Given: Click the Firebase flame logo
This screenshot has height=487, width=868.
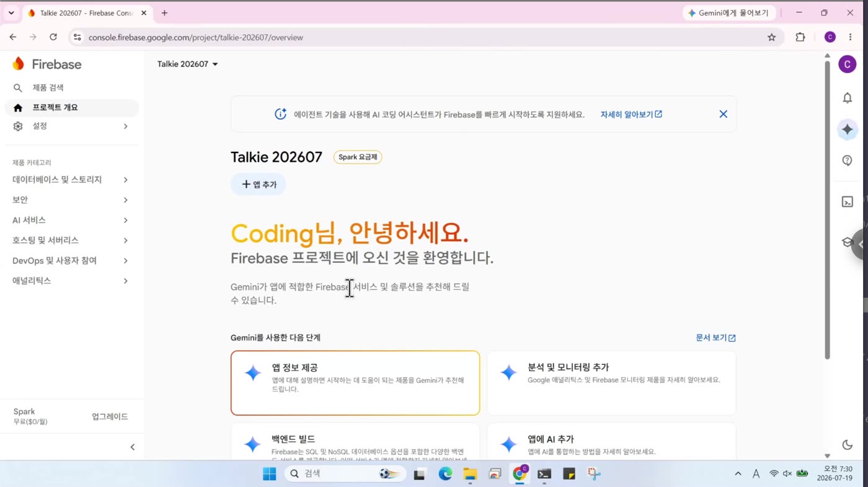Looking at the screenshot, I should point(19,64).
